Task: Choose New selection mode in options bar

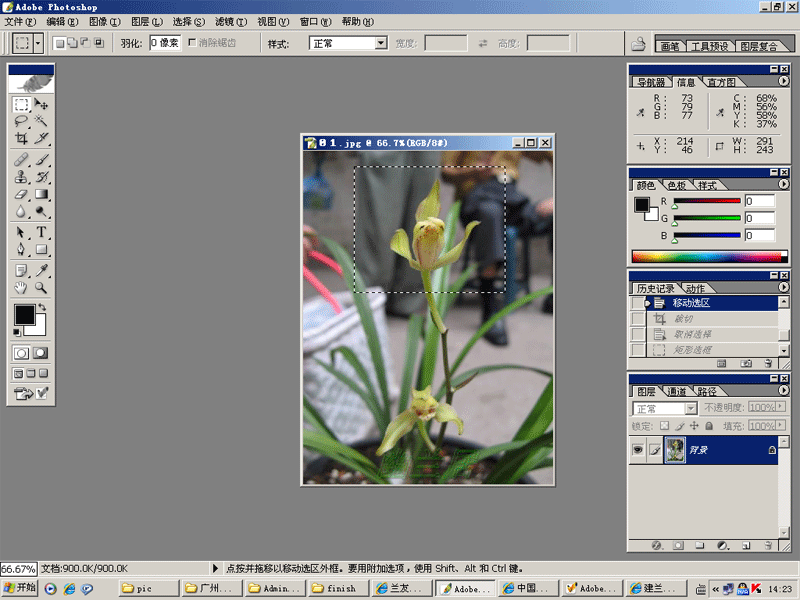Action: tap(60, 43)
